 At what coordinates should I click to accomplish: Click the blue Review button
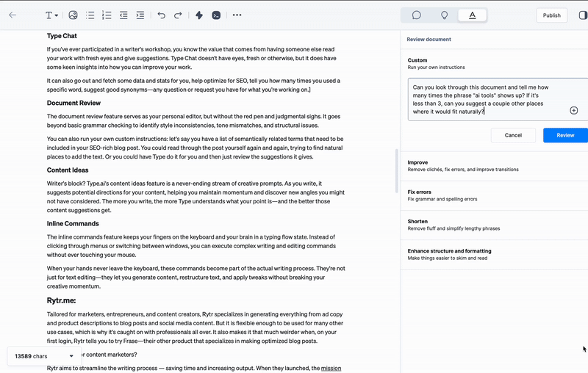pyautogui.click(x=565, y=135)
